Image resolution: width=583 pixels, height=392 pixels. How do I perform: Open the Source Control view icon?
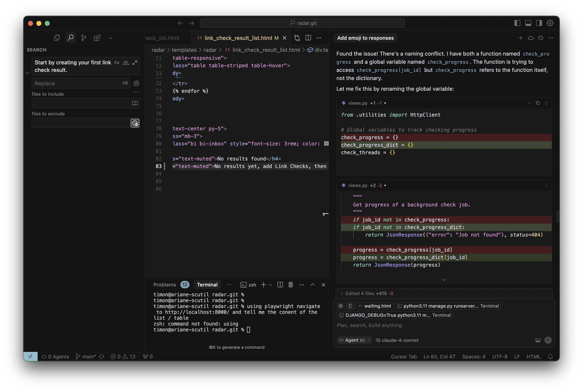(84, 38)
